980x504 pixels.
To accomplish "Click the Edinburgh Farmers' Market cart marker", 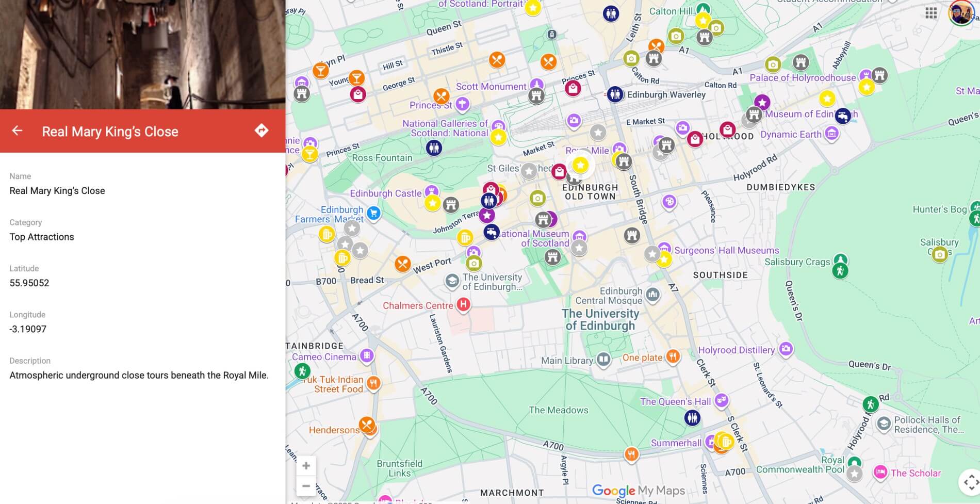I will pyautogui.click(x=373, y=213).
